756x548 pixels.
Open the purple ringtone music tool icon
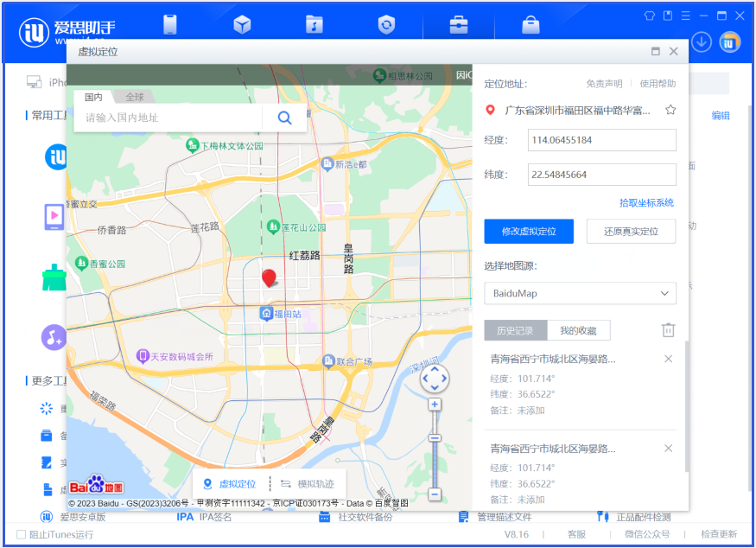(54, 337)
